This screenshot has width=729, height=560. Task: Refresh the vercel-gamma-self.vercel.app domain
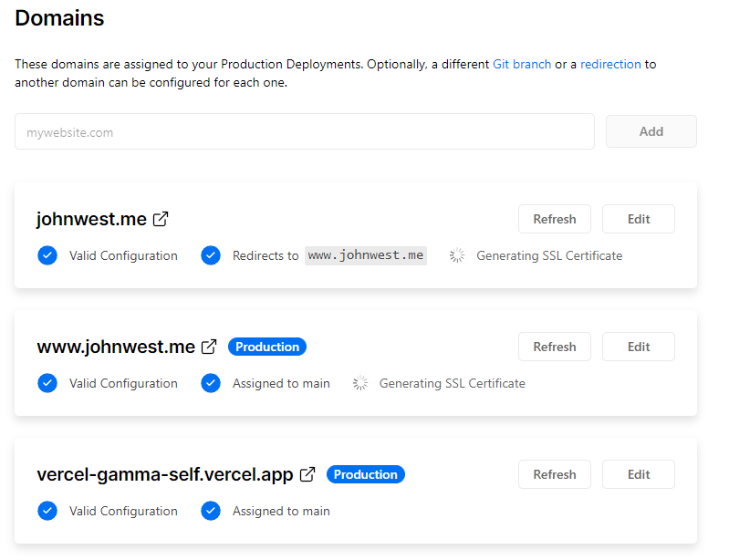tap(554, 474)
